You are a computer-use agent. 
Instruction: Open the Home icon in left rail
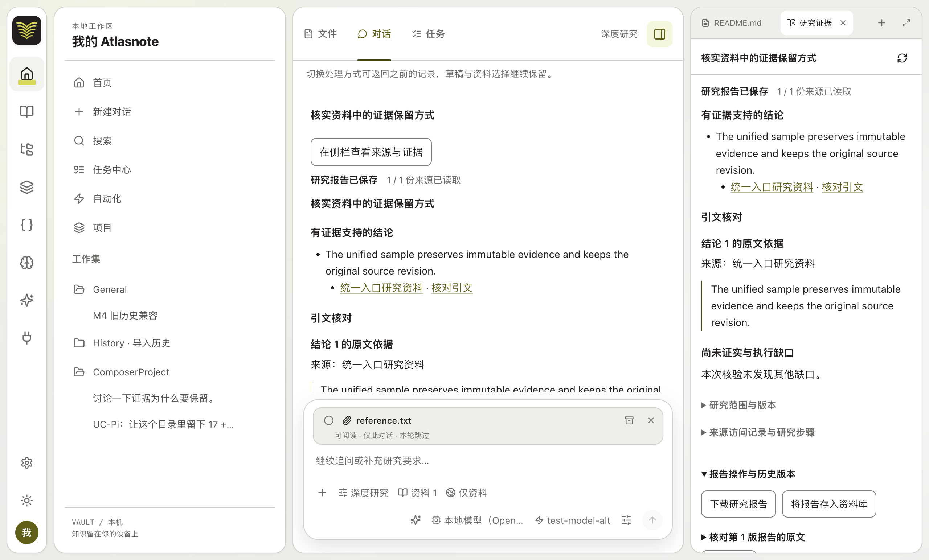26,74
